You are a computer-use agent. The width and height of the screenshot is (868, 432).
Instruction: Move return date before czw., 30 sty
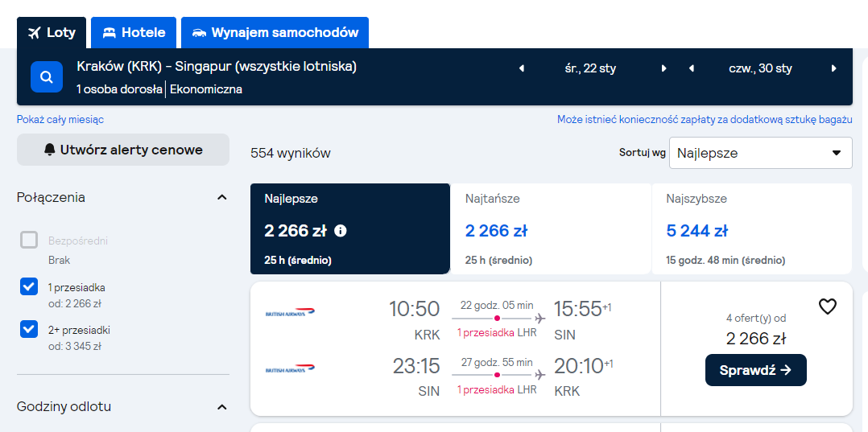692,68
